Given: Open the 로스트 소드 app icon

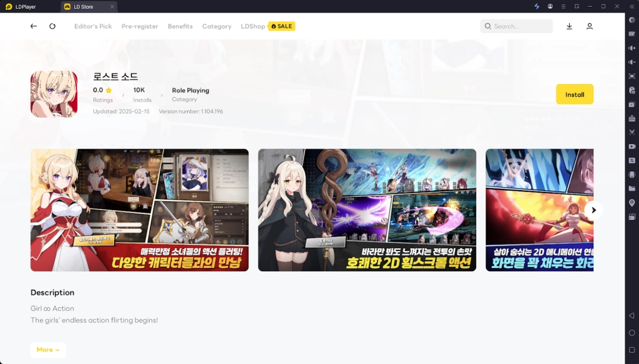Looking at the screenshot, I should [x=54, y=94].
